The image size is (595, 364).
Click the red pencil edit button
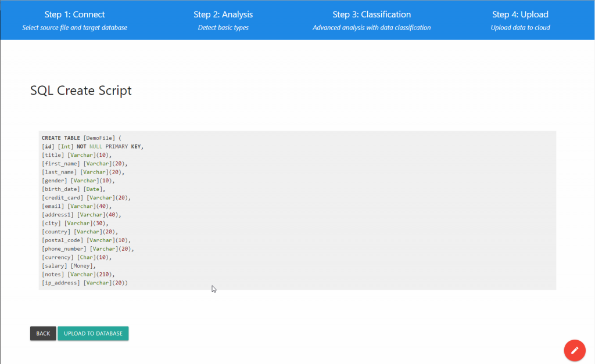(574, 350)
